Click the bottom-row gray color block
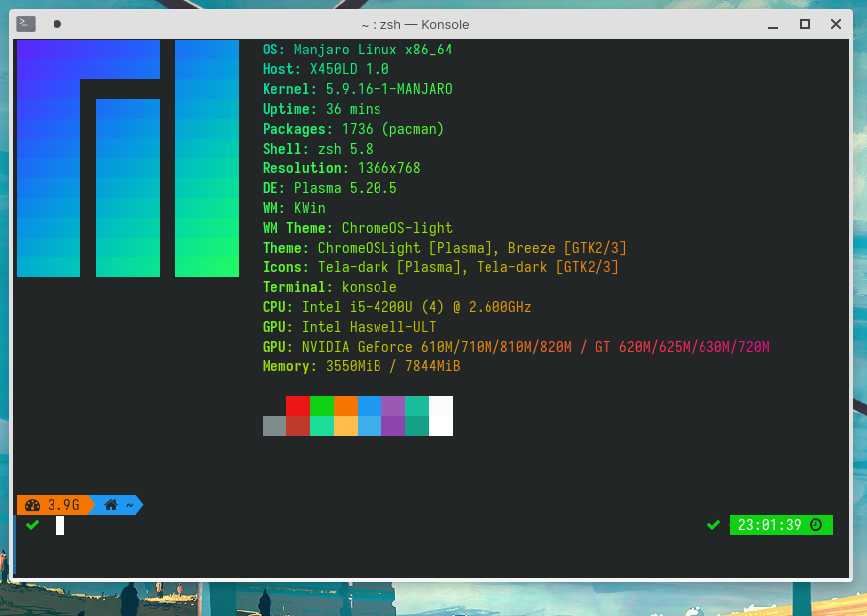The width and height of the screenshot is (867, 616). [x=274, y=426]
